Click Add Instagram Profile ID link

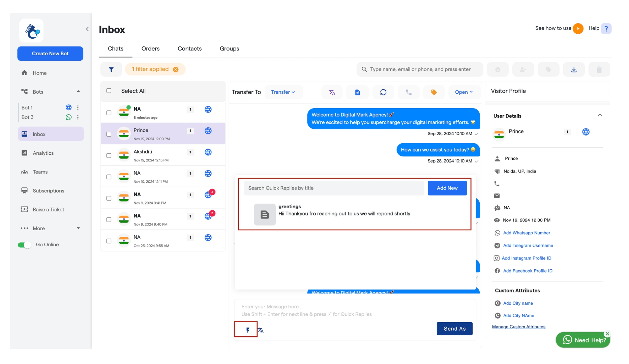point(526,258)
